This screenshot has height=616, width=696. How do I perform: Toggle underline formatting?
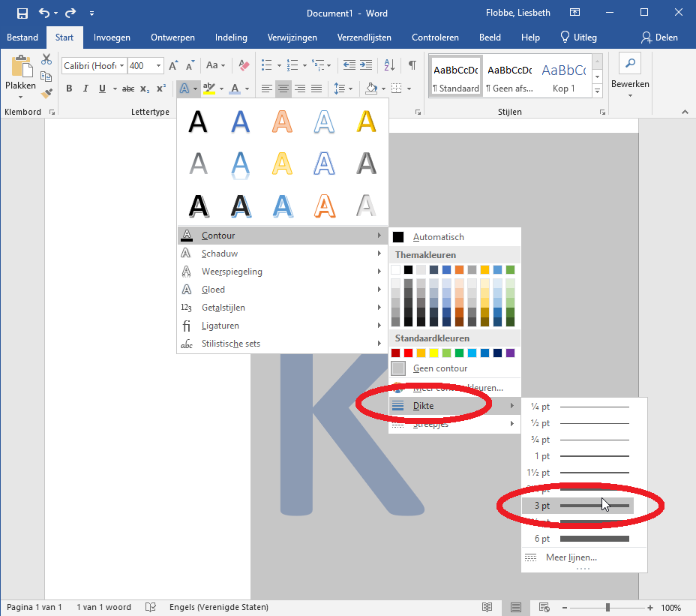[x=102, y=89]
